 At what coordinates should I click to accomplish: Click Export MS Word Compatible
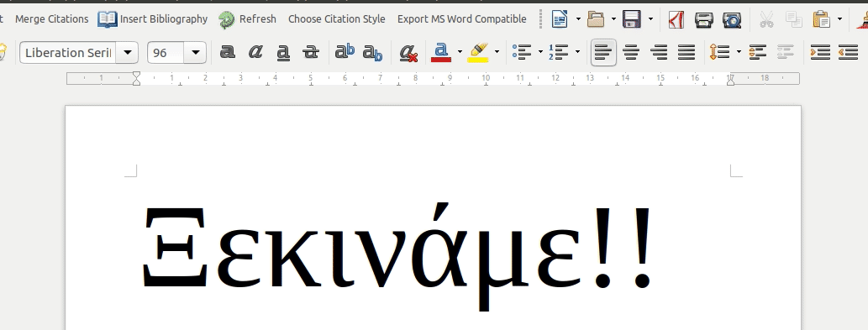tap(461, 19)
